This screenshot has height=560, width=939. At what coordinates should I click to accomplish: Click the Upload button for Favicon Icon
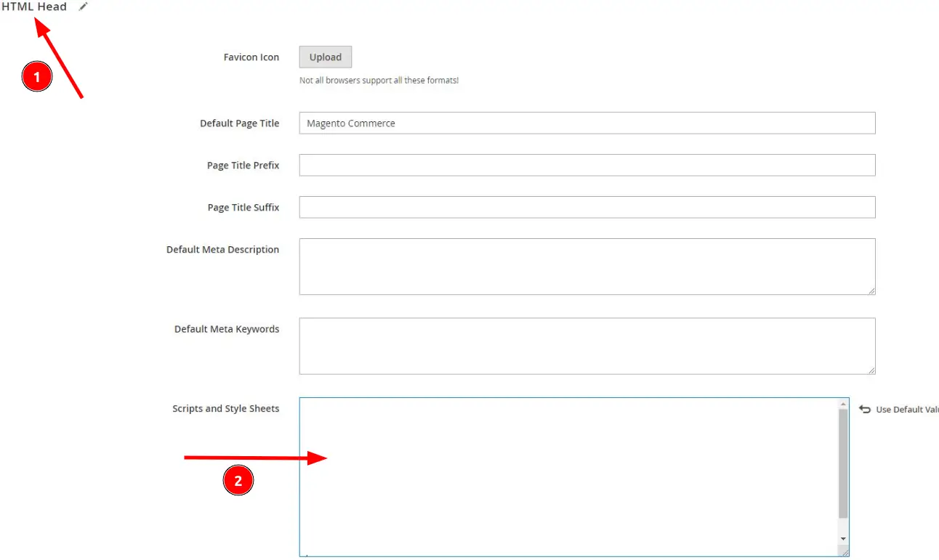pos(325,57)
